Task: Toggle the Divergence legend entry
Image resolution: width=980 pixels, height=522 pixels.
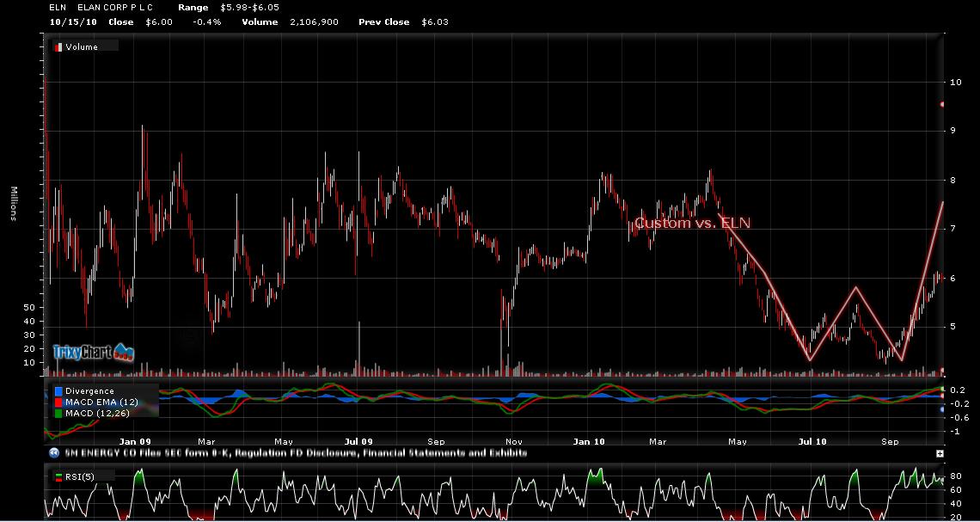Action: 89,391
